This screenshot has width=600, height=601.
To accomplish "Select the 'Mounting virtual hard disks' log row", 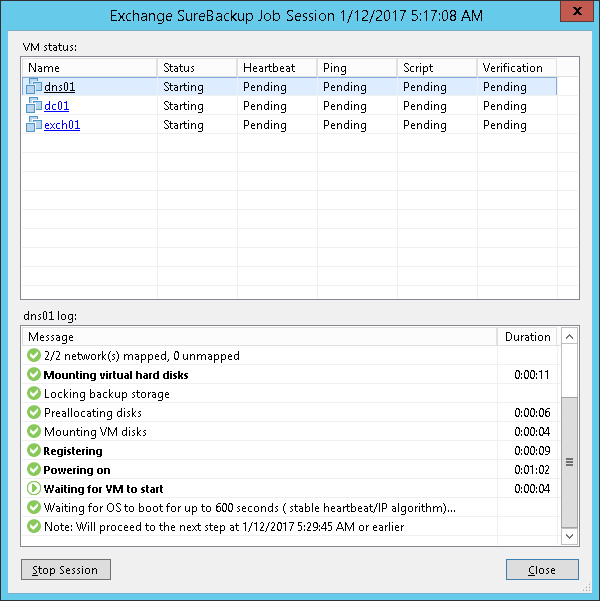I will [x=289, y=374].
